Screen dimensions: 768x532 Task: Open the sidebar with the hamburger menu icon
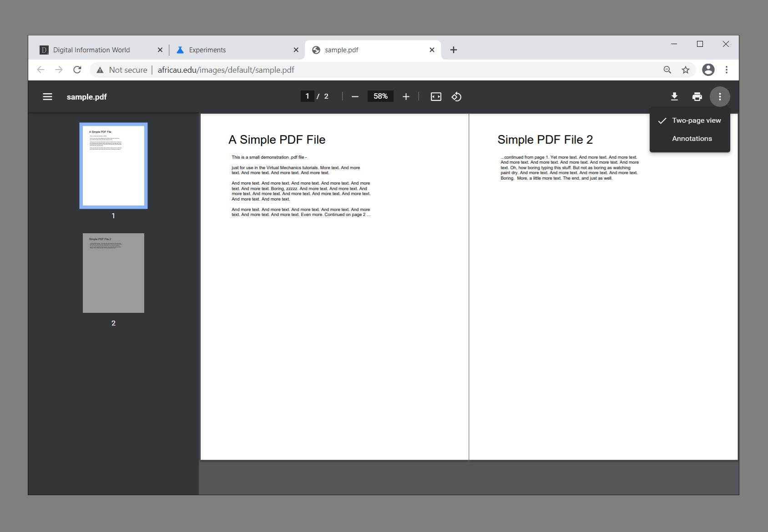click(47, 96)
